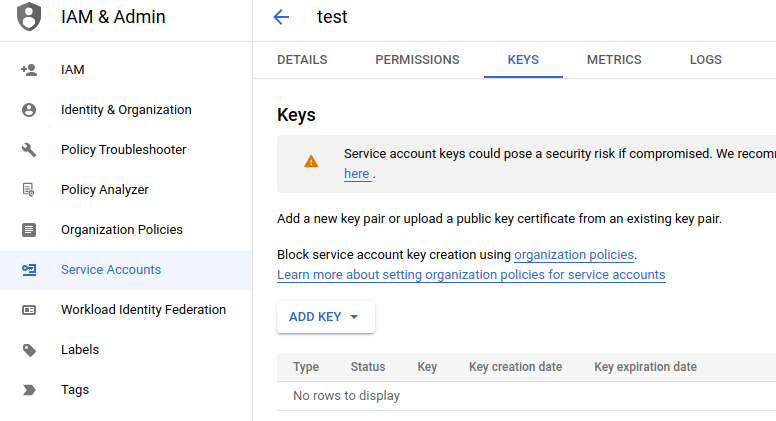Sort by the Type column header
This screenshot has height=421, width=776.
click(x=306, y=367)
